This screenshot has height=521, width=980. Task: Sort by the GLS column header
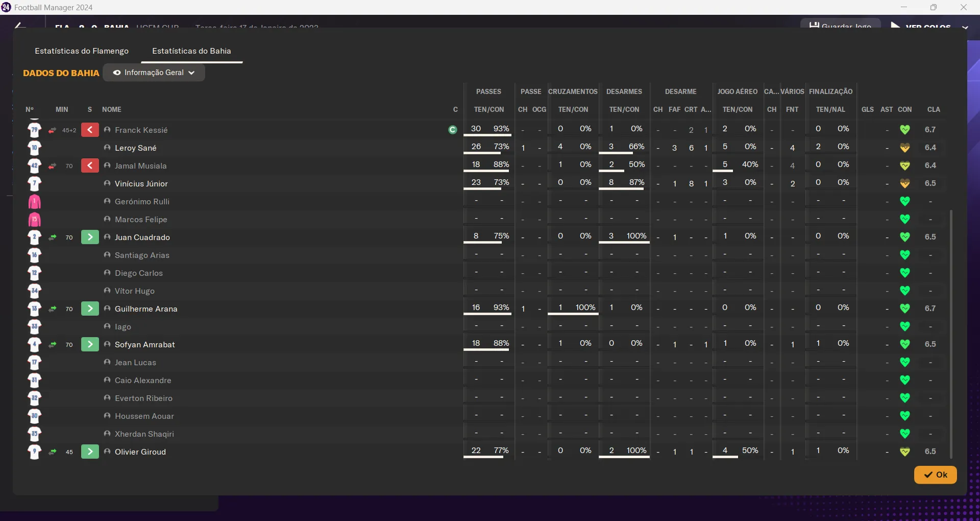tap(868, 109)
